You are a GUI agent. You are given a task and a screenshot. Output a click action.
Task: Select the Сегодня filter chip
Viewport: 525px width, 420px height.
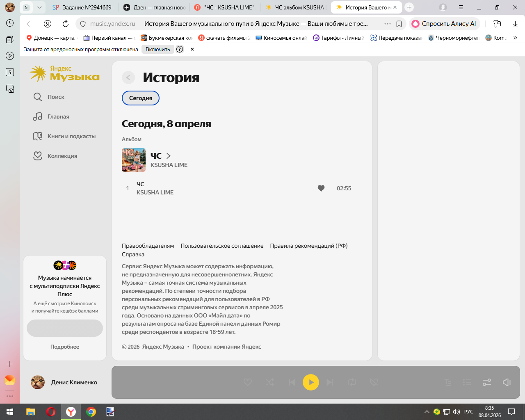coord(141,98)
